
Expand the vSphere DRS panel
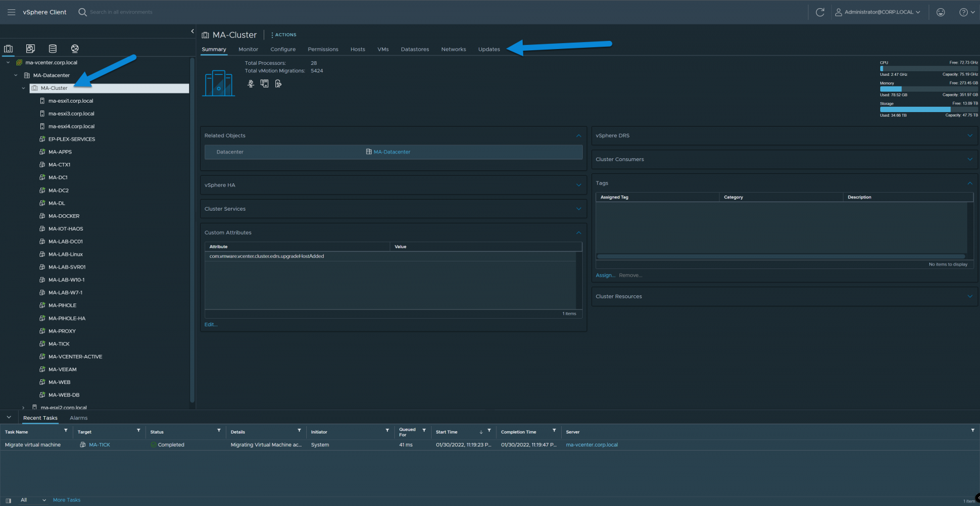(x=970, y=135)
